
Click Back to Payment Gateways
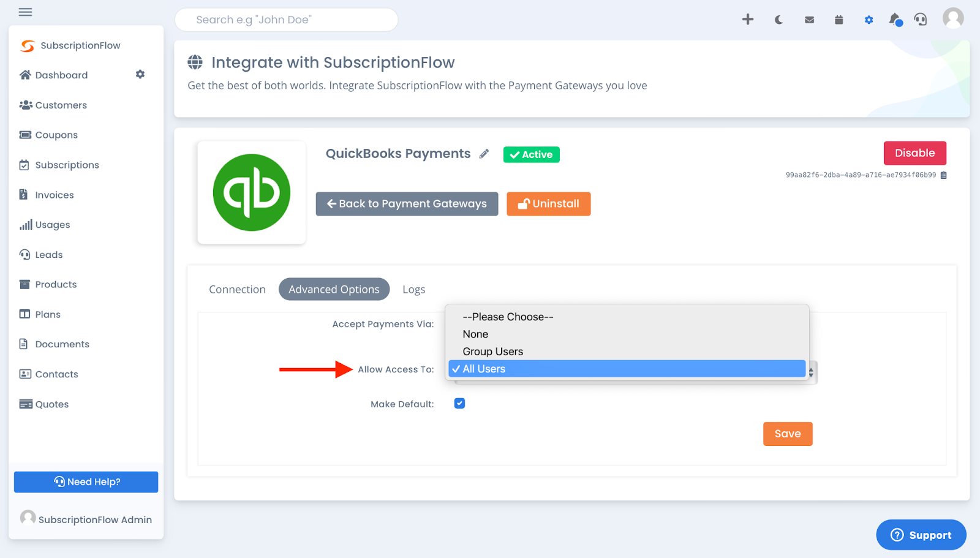[x=407, y=204]
